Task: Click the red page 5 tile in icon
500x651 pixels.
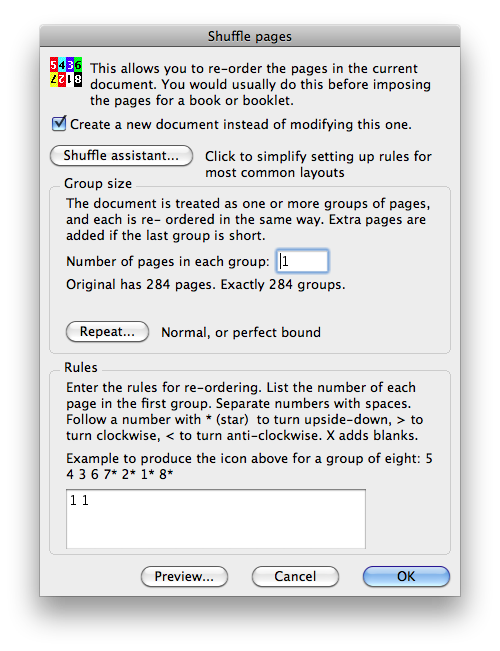Action: (x=54, y=65)
